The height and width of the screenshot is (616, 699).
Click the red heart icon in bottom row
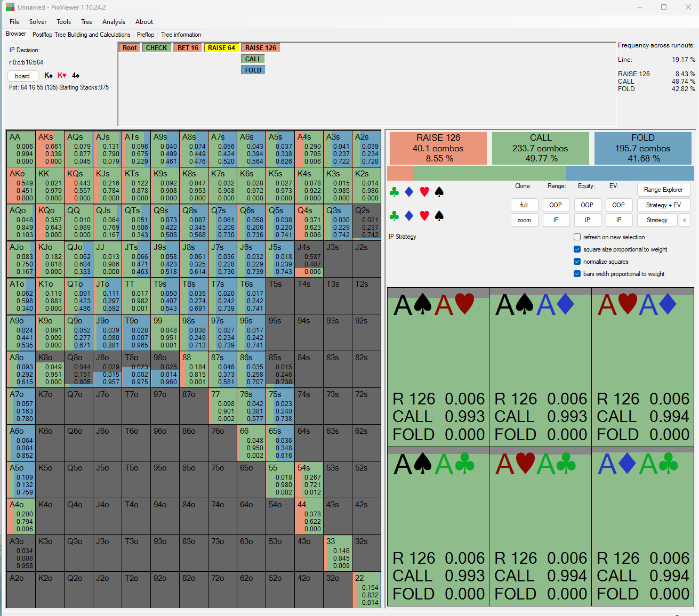pos(424,216)
